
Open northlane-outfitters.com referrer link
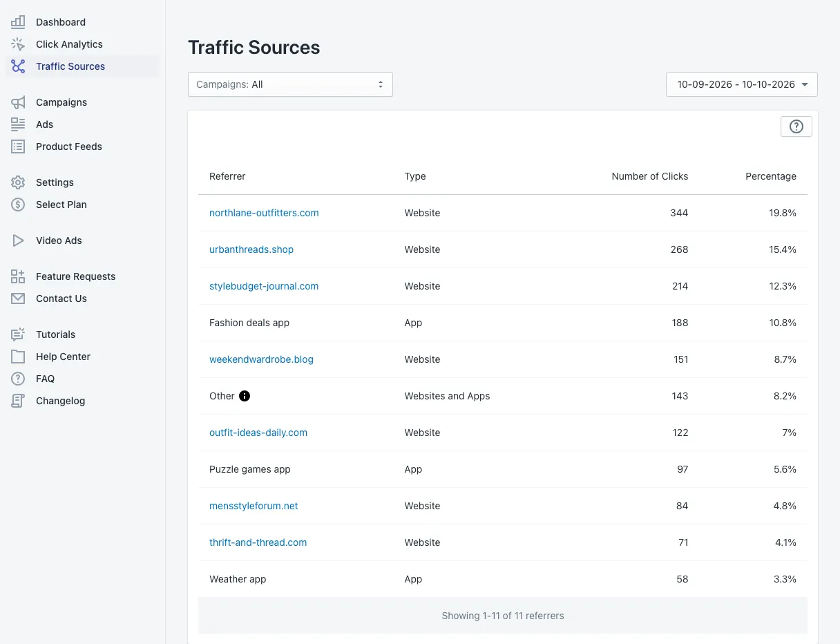tap(264, 213)
